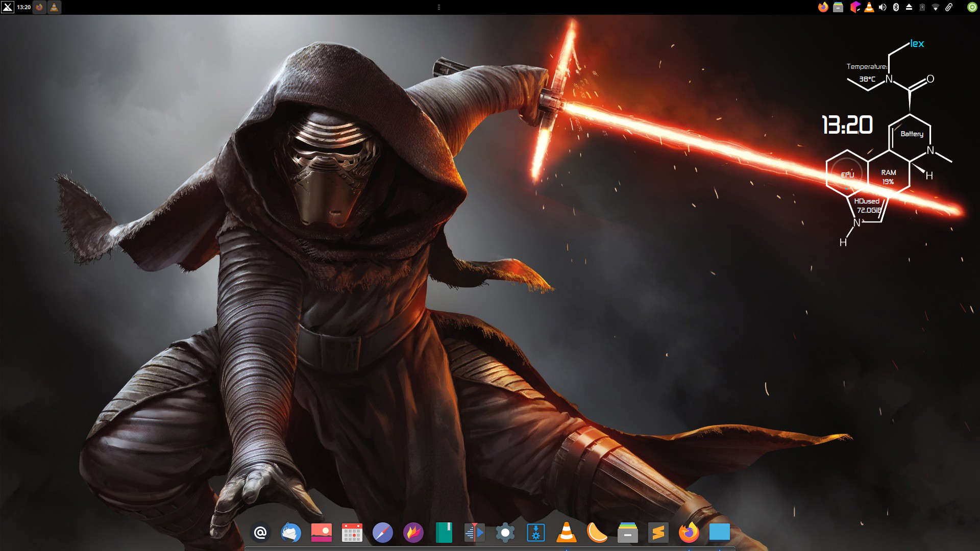Click the CPU hexagon gauge in the widget

point(847,173)
